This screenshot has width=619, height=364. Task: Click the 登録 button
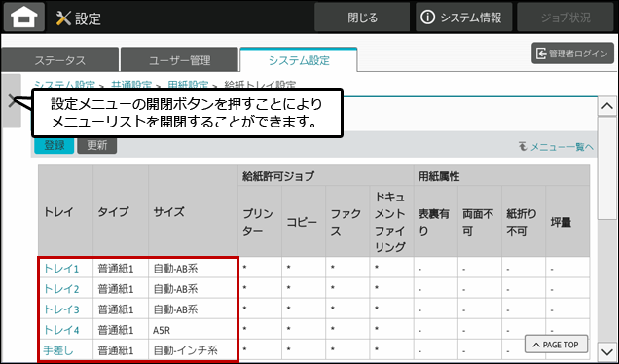coord(55,145)
